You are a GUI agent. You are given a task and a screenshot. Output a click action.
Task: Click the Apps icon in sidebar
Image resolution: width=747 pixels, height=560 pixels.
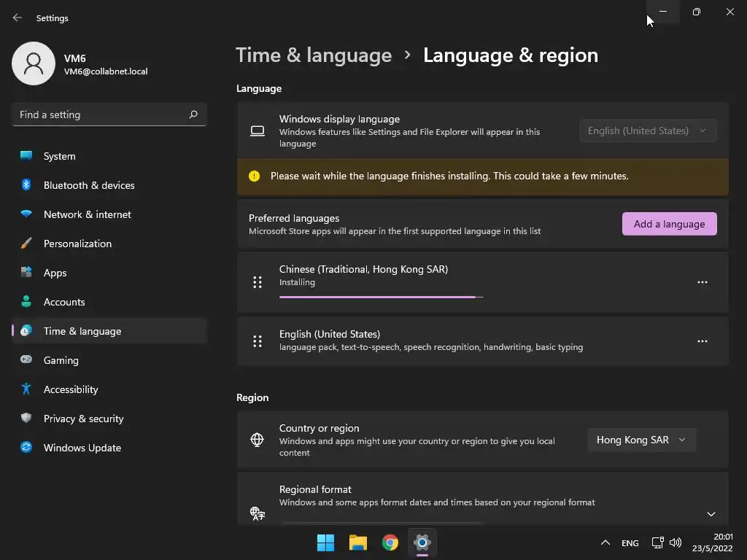[26, 273]
